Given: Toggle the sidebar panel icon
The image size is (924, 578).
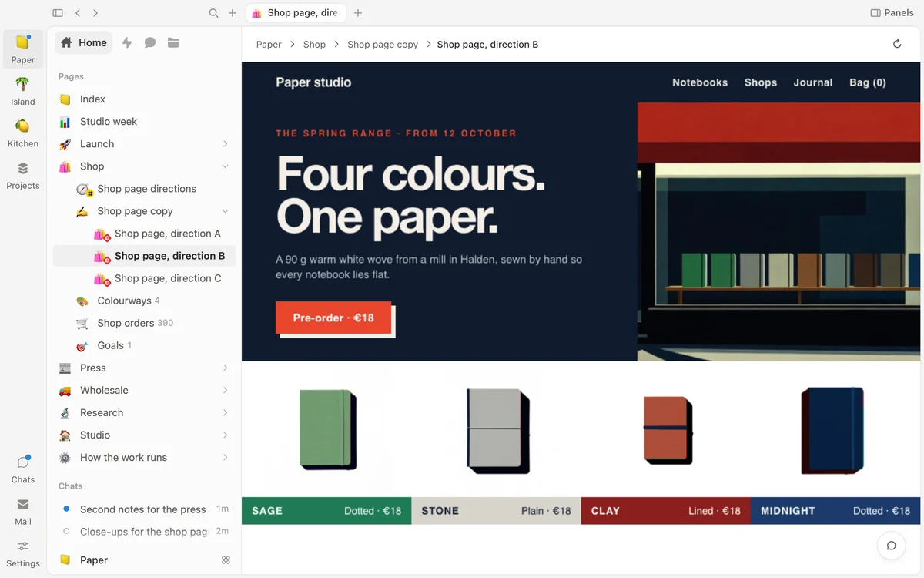Looking at the screenshot, I should 58,13.
